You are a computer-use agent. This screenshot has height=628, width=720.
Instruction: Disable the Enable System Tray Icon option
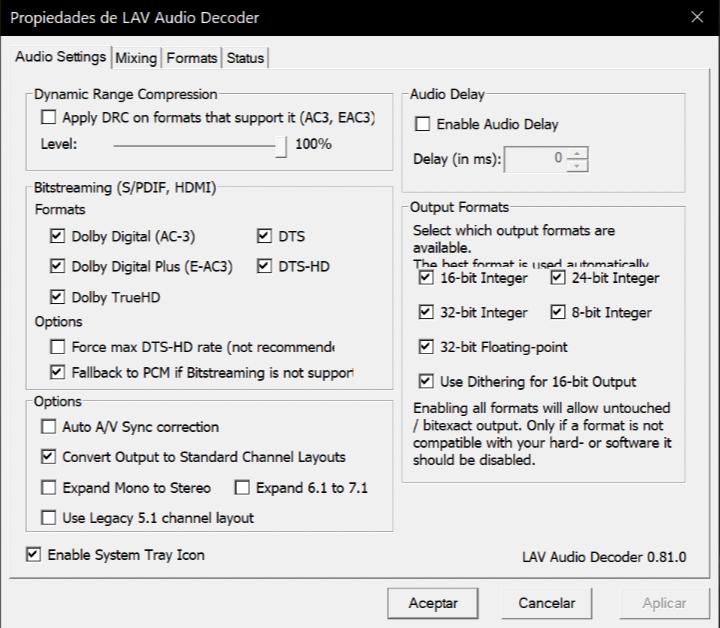click(34, 554)
